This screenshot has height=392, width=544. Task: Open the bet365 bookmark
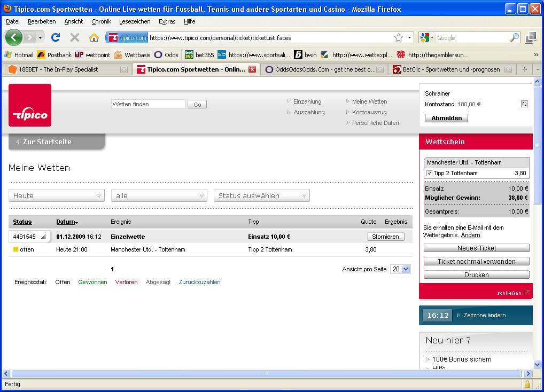pos(199,55)
